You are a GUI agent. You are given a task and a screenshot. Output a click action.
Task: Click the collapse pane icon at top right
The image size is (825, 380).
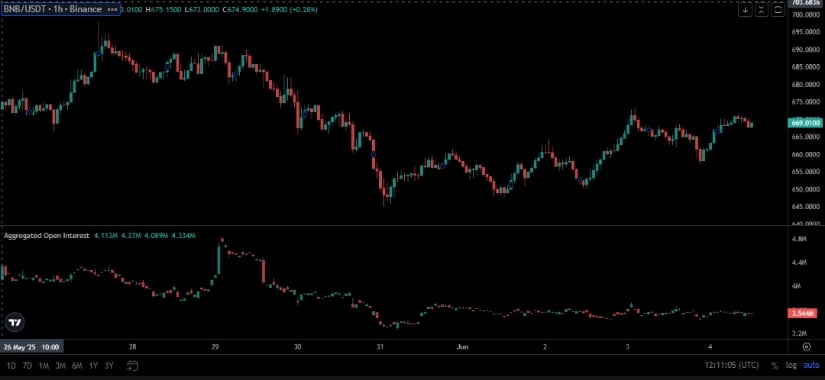coord(761,9)
